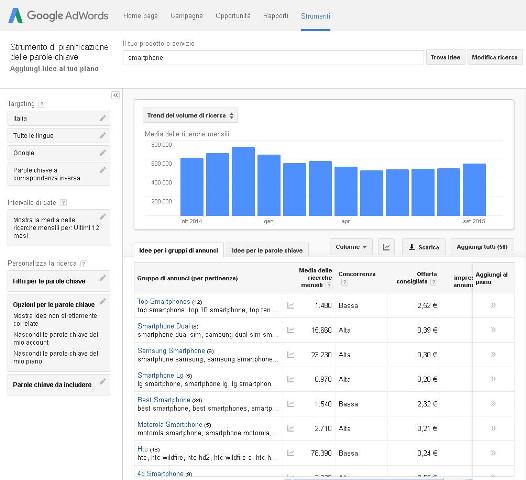526x480 pixels.
Task: Add Top Smartphones group to plan
Action: 493,305
